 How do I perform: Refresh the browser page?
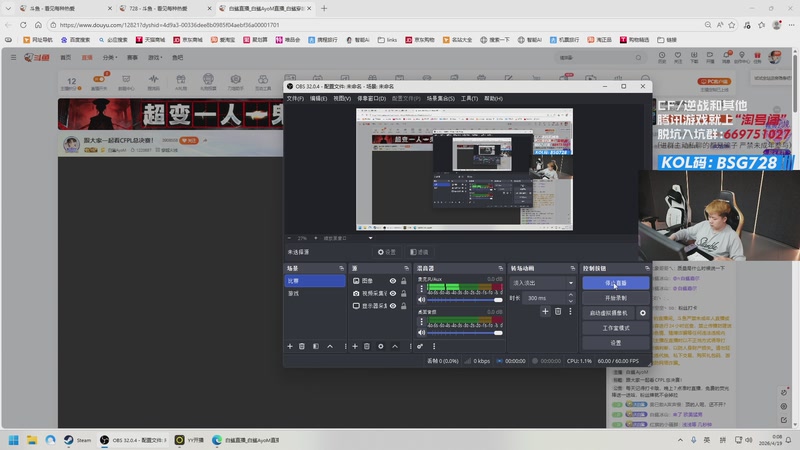pyautogui.click(x=23, y=24)
